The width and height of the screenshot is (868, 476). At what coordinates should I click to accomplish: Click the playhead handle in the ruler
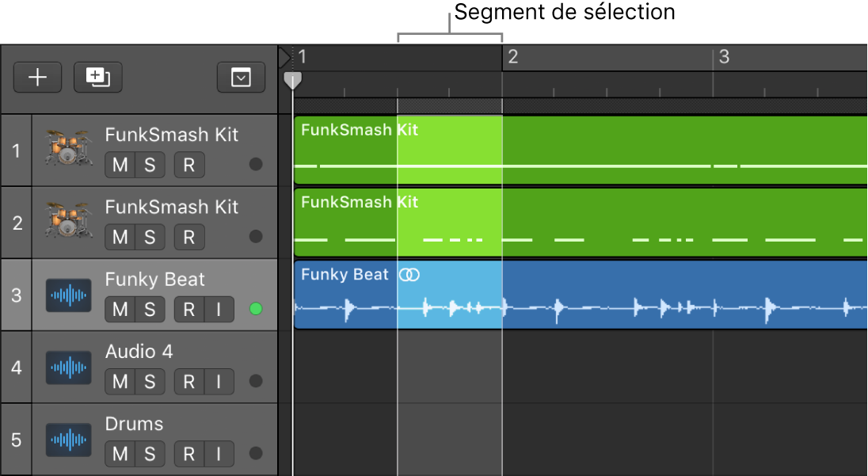(x=293, y=80)
